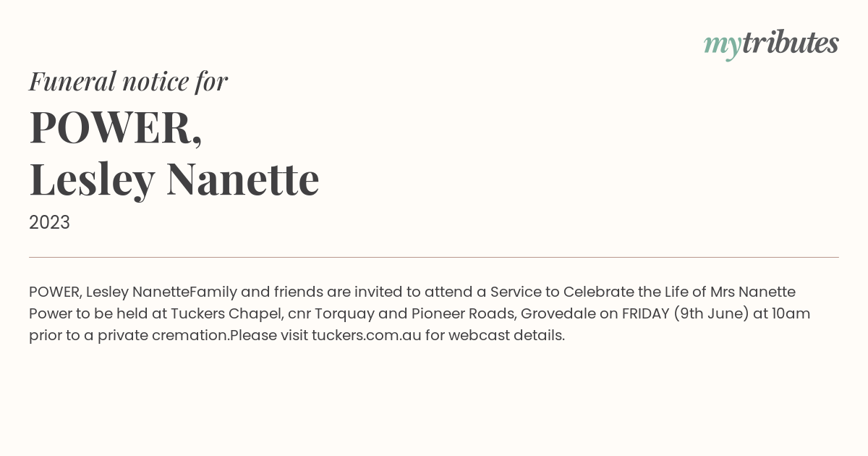Image resolution: width=868 pixels, height=456 pixels.
Task: Click the mytributes logo
Action: (771, 44)
